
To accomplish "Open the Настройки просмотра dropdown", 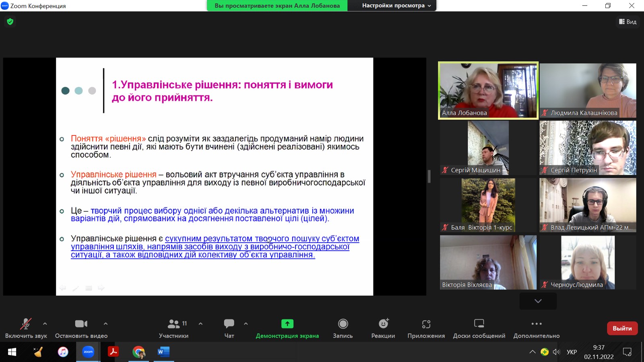I will coord(396,6).
